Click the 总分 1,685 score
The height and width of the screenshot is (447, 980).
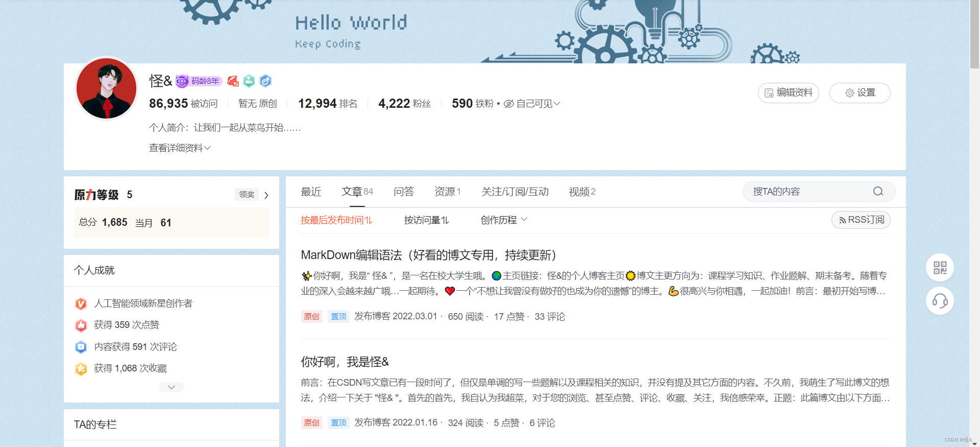[103, 222]
